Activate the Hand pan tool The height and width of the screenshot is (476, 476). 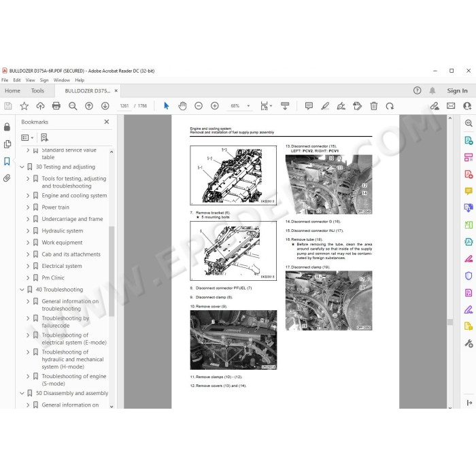coord(182,106)
